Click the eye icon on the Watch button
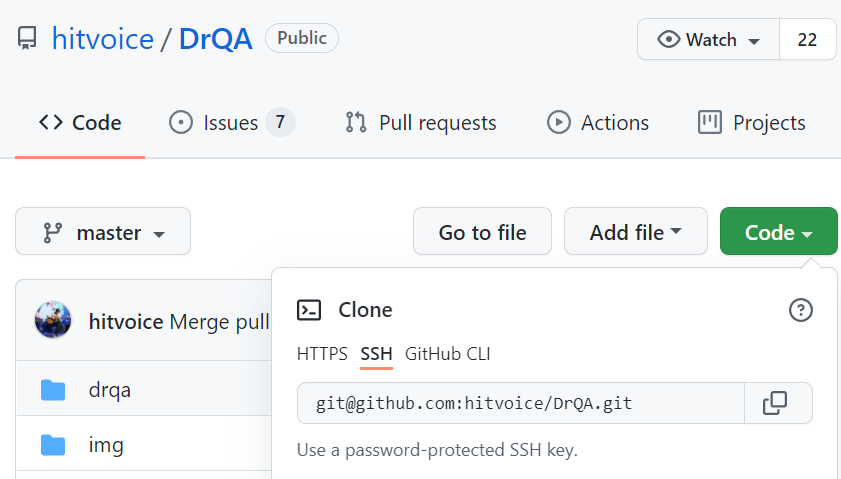The width and height of the screenshot is (841, 479). 668,39
